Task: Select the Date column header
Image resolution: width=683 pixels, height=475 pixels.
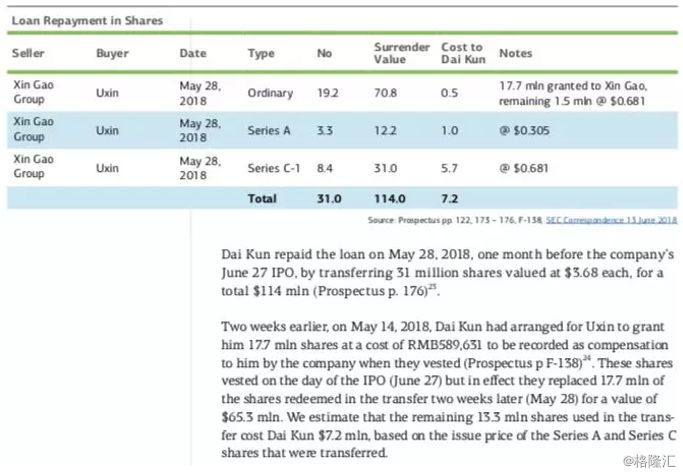Action: point(193,53)
